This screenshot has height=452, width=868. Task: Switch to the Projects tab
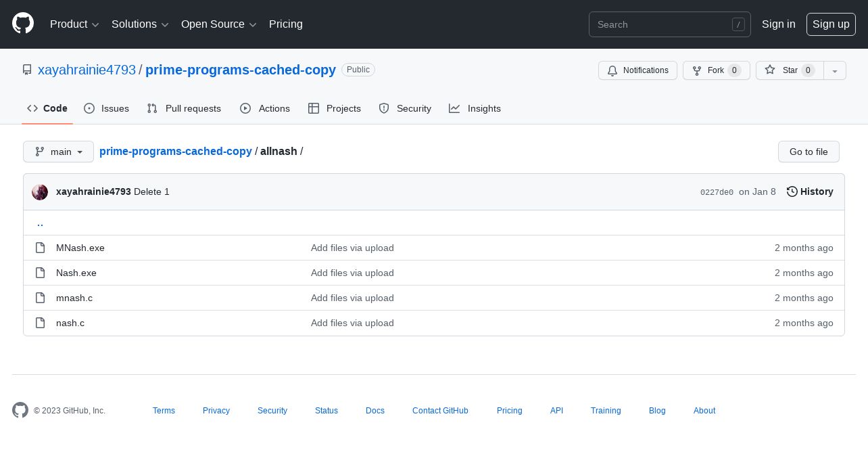(335, 108)
